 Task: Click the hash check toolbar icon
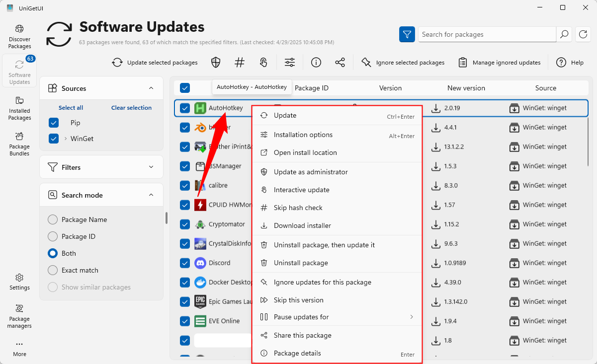point(240,63)
